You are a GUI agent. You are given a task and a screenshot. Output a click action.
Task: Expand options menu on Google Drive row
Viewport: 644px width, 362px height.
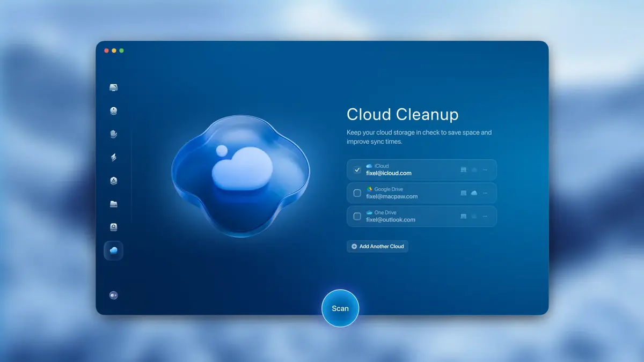click(485, 193)
